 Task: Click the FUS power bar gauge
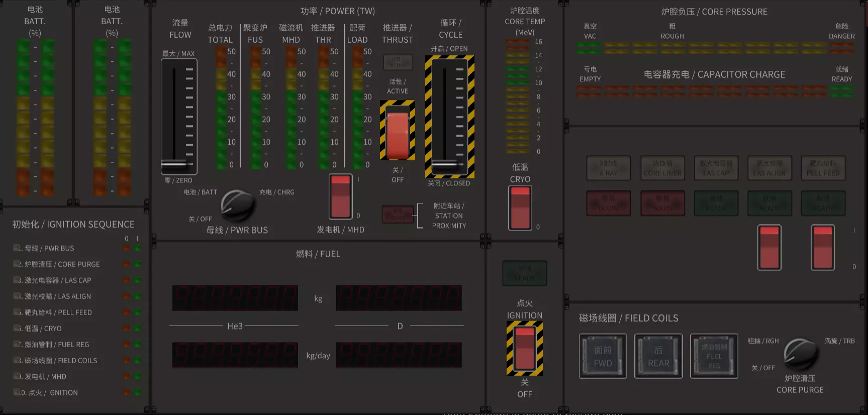256,108
